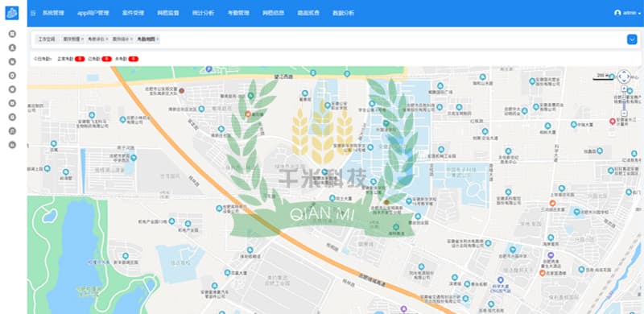Pan the map right with compass arrow
644x314 pixels.
pos(629,76)
